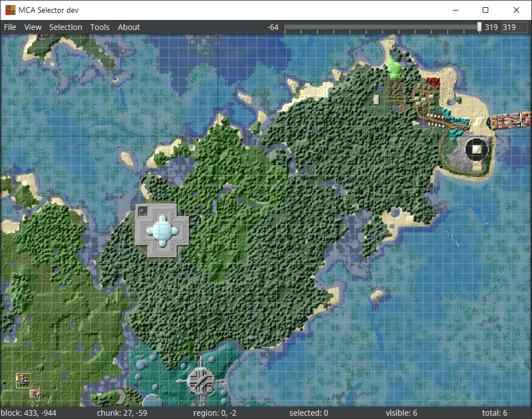
Task: Open the About menu
Action: point(128,27)
